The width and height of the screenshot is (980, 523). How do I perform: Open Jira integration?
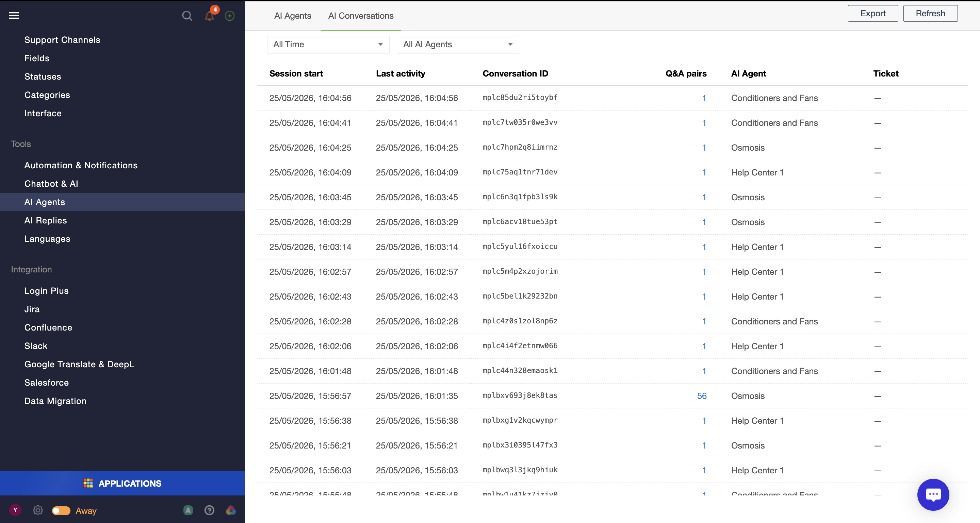click(x=32, y=309)
